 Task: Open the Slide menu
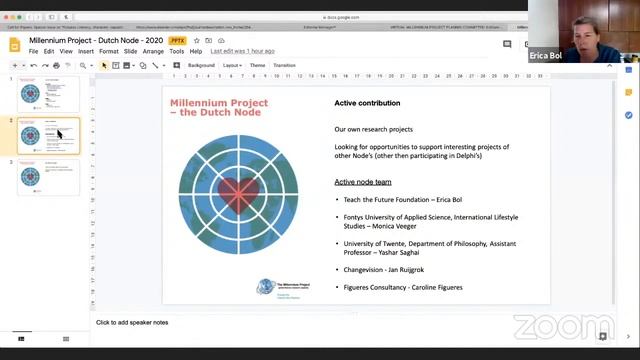coord(131,51)
